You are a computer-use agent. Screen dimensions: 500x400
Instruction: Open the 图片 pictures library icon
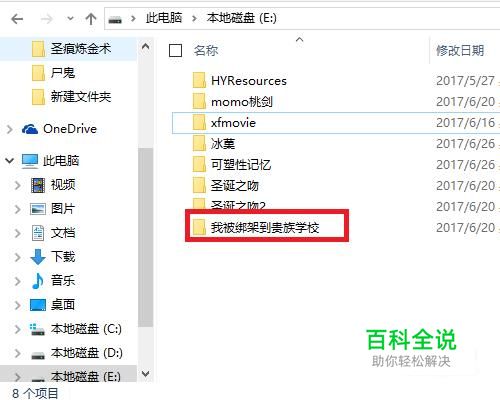pos(38,209)
